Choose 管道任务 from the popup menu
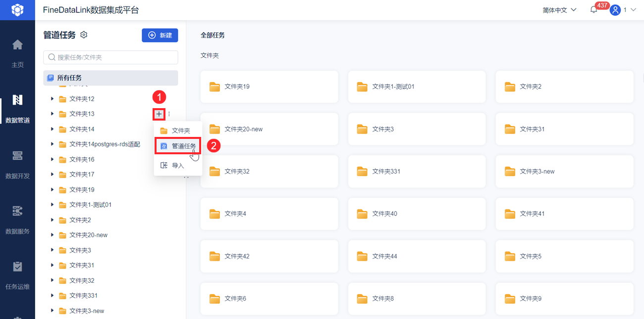Viewport: 644px width, 319px height. (x=178, y=146)
